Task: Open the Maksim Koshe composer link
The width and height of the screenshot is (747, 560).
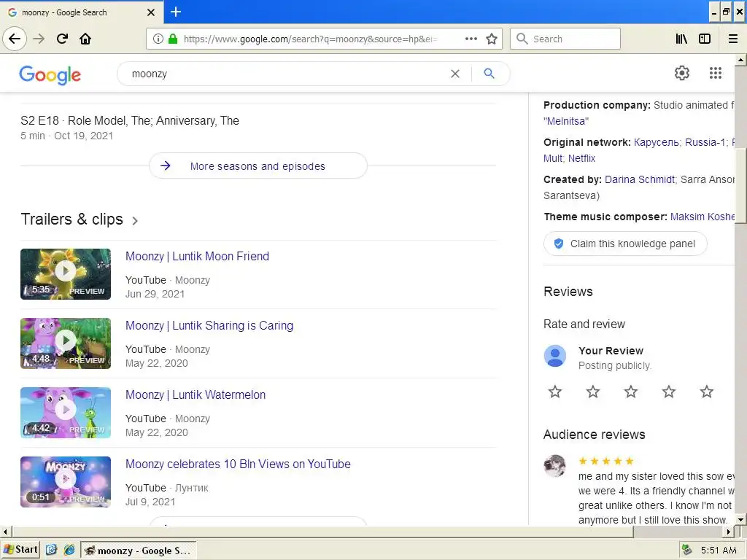Action: click(x=703, y=217)
